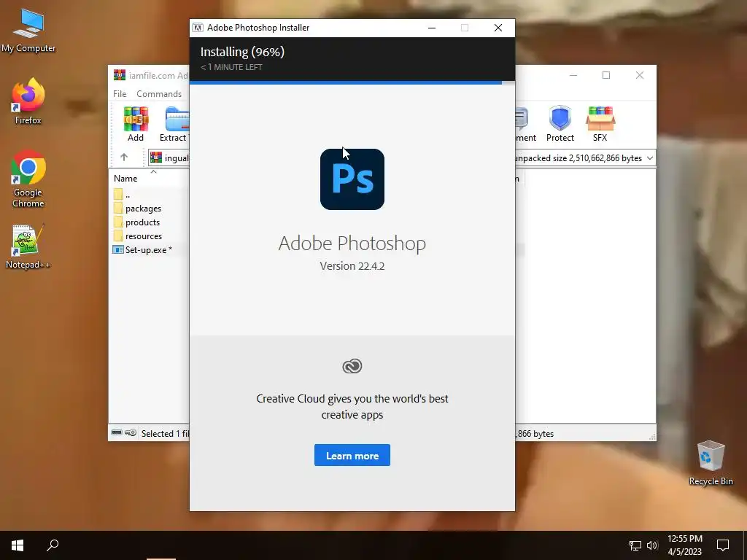Open the notification center icon
747x560 pixels.
[723, 545]
